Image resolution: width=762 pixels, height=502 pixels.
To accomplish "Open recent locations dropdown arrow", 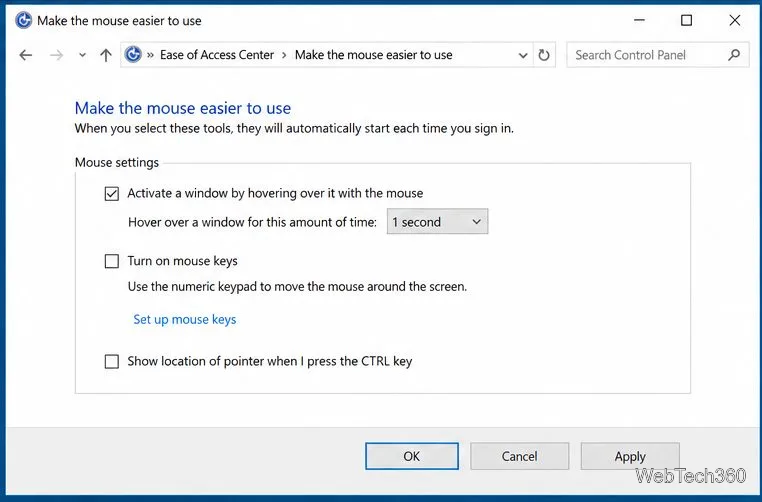I will click(83, 55).
